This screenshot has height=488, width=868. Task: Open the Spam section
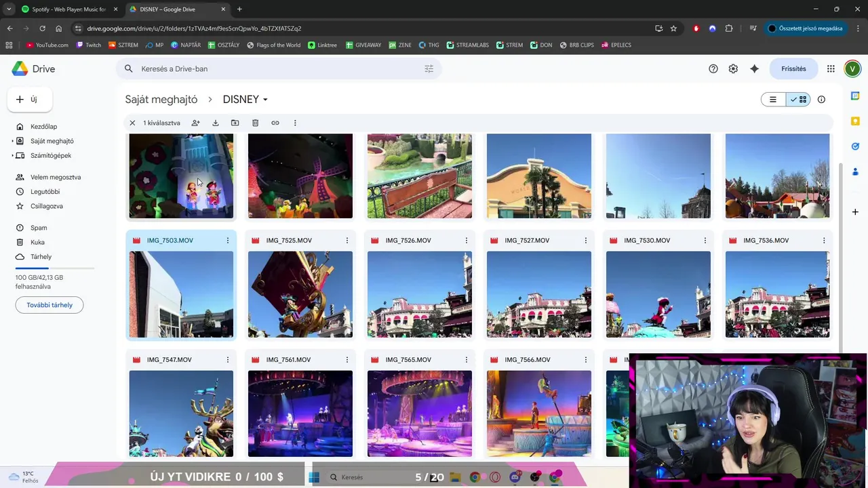click(x=39, y=228)
